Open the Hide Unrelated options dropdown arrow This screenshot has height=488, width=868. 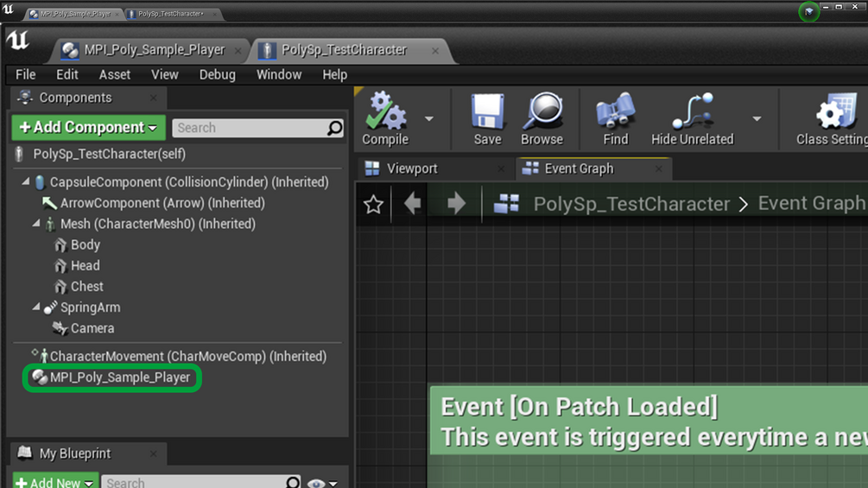757,118
